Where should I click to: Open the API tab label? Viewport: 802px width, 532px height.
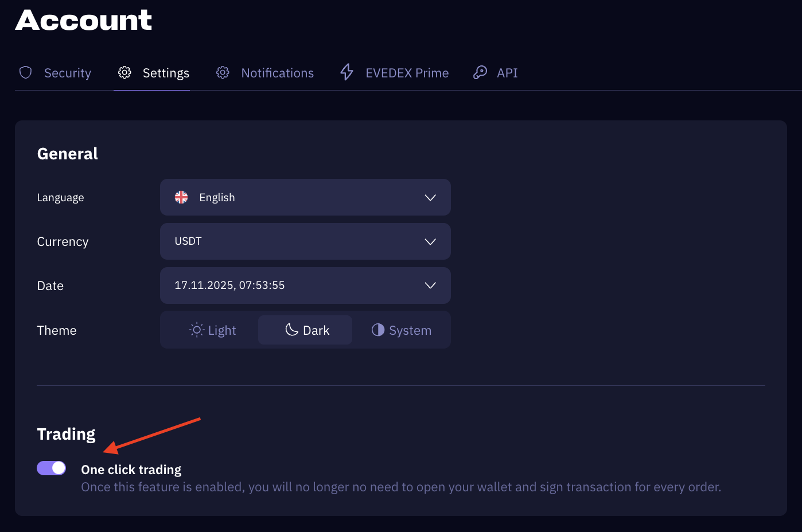click(507, 73)
